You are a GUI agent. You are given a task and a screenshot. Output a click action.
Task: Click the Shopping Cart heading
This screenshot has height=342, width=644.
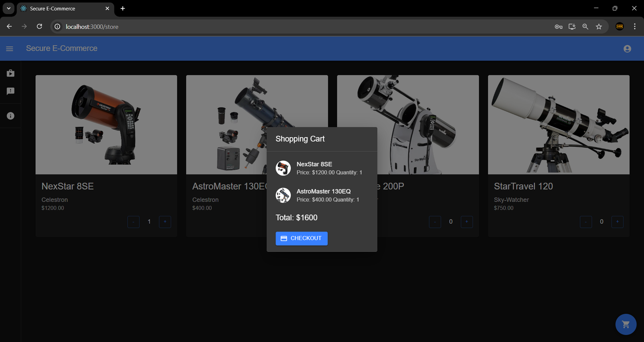300,139
